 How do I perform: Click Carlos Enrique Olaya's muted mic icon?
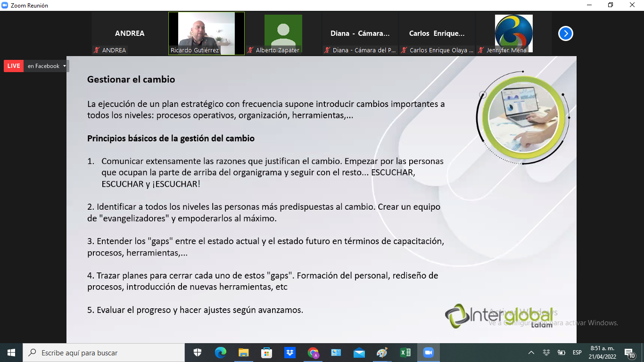click(x=404, y=50)
